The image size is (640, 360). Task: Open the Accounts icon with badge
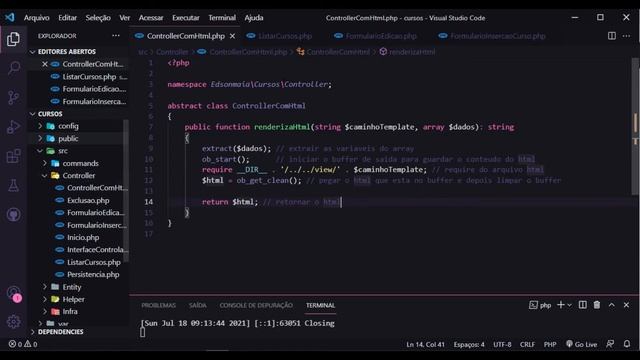coord(14,294)
